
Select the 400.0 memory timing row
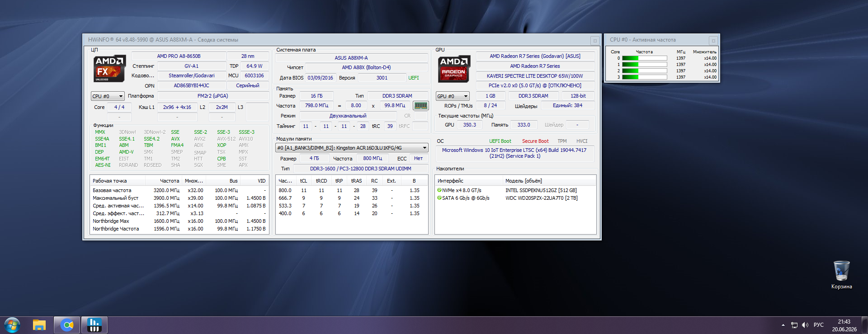[352, 213]
